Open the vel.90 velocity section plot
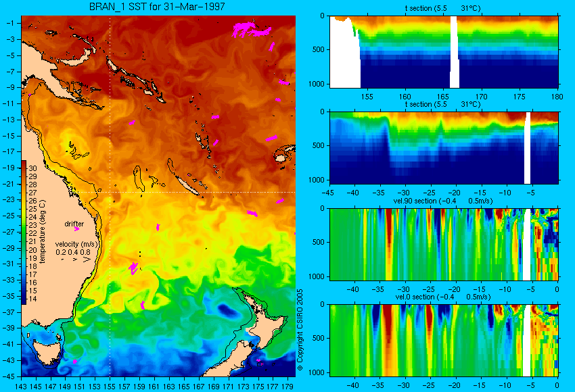 (x=444, y=245)
